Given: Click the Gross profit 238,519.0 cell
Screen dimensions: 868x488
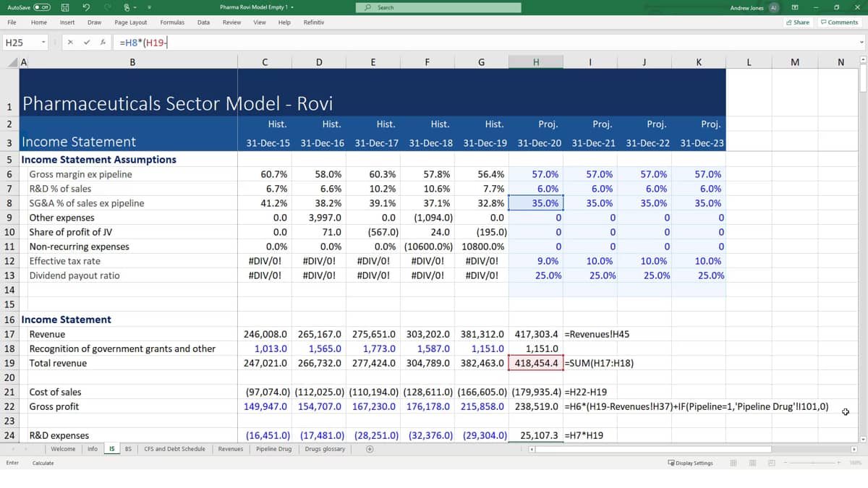Looking at the screenshot, I should (x=536, y=406).
